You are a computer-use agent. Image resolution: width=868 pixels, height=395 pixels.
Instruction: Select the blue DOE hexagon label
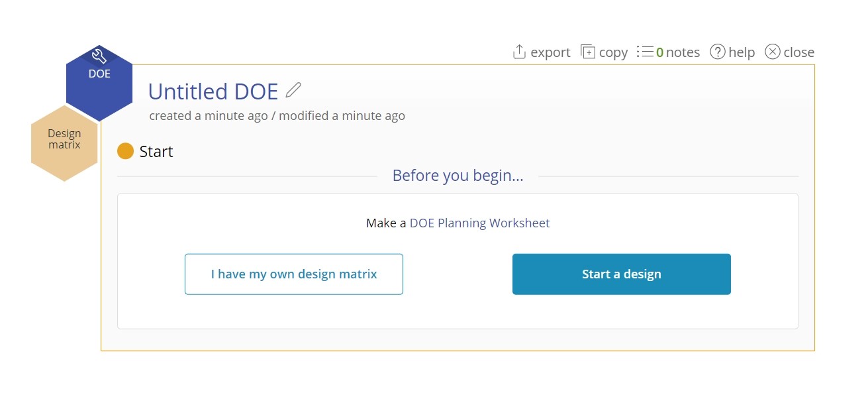99,74
